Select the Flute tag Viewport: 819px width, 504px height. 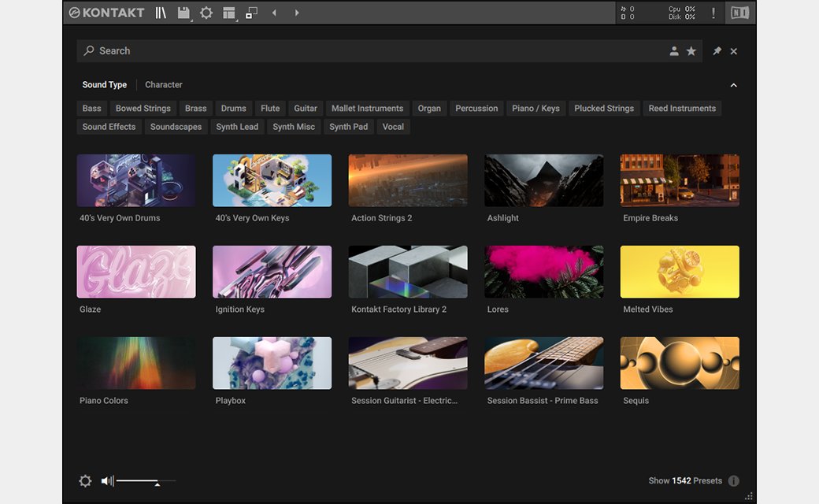270,109
